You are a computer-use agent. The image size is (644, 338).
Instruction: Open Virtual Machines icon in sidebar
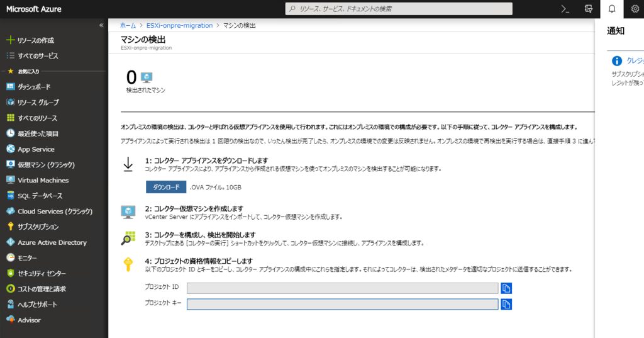click(x=11, y=180)
